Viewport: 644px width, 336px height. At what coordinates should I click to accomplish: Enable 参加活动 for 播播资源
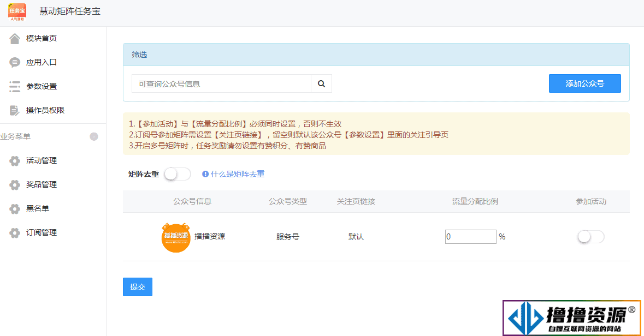[591, 237]
